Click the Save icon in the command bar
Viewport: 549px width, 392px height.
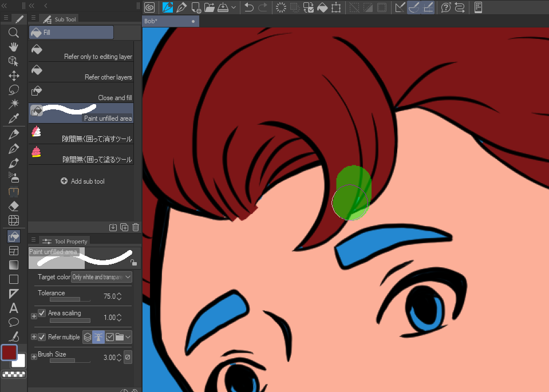tap(223, 7)
